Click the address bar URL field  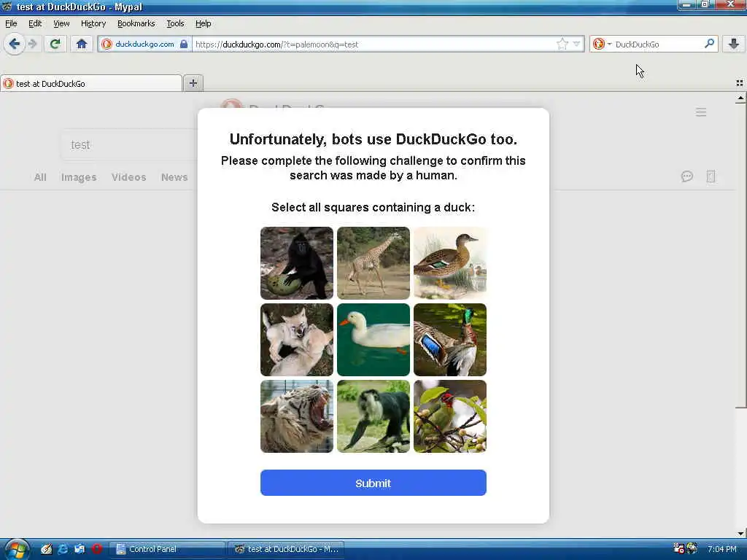(x=373, y=44)
